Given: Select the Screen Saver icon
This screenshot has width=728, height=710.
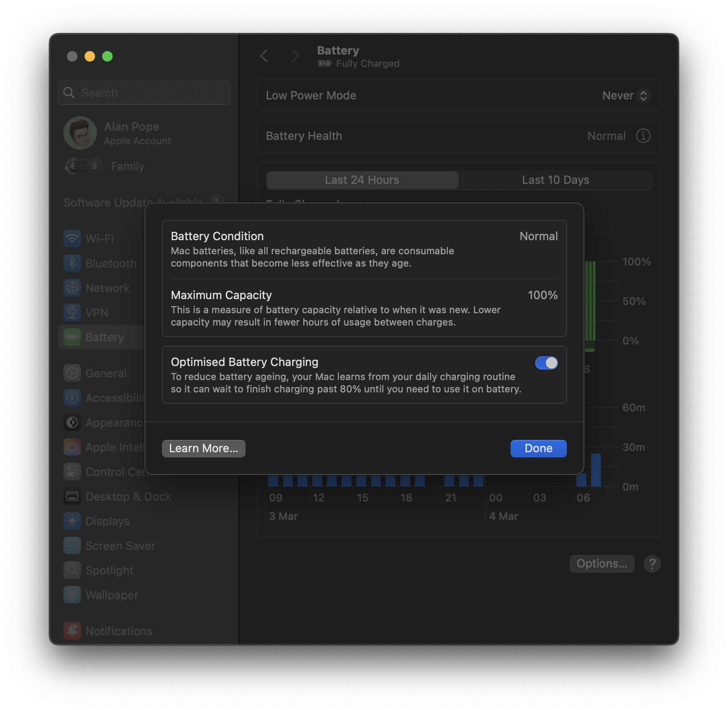Looking at the screenshot, I should (72, 545).
